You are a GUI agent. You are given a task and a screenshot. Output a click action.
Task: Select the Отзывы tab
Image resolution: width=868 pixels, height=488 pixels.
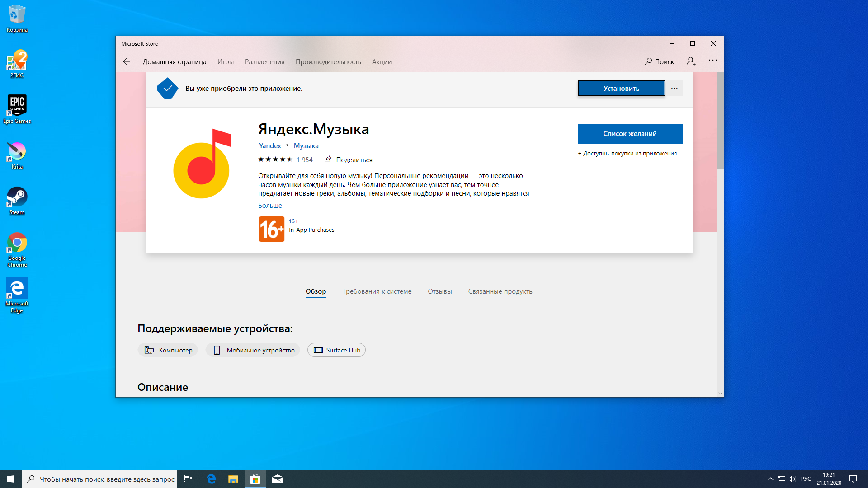[440, 291]
